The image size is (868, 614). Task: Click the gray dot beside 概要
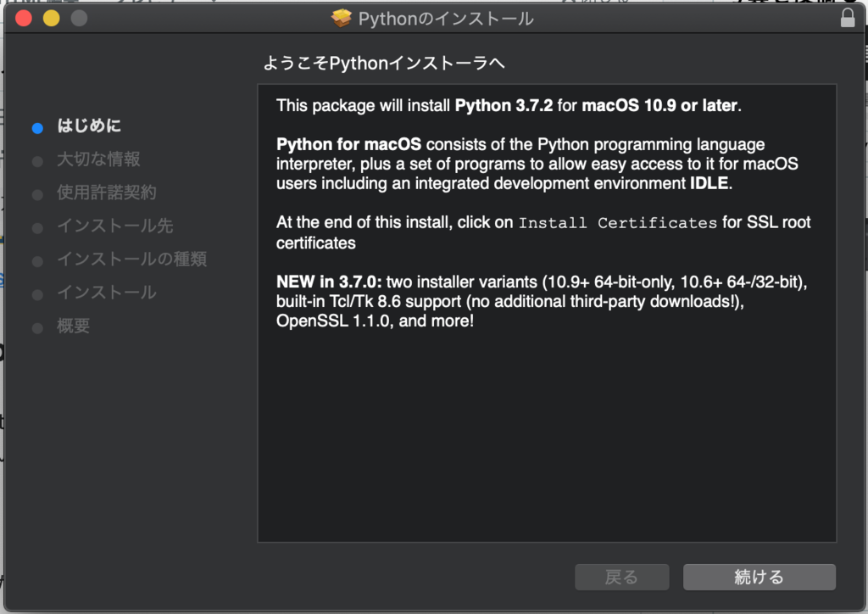point(36,327)
